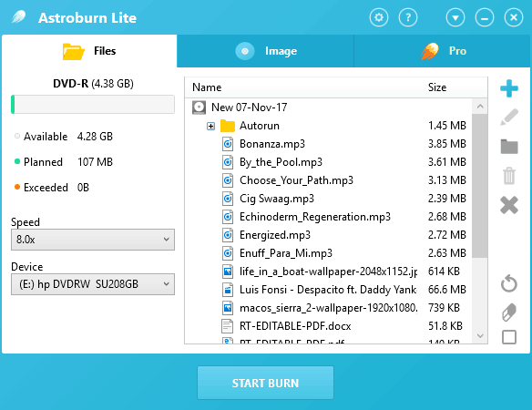Click the DVD-R disc capacity progress bar

[93, 104]
